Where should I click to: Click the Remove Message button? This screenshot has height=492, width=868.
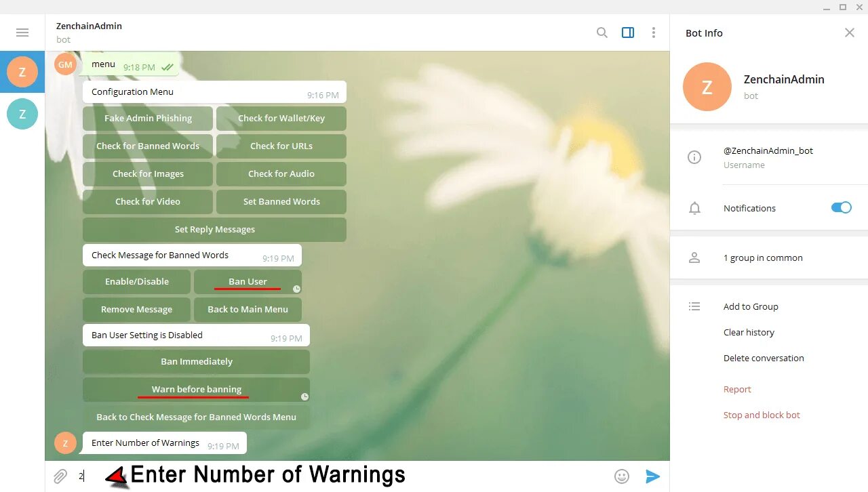tap(137, 309)
